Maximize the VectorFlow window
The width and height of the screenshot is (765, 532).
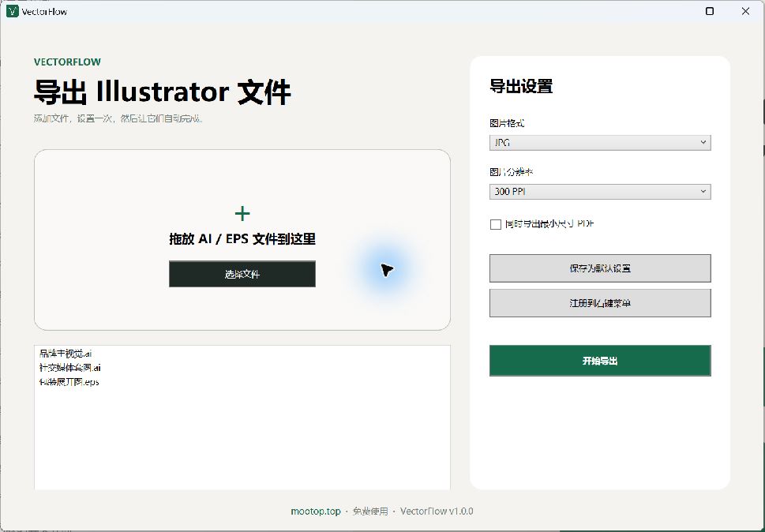tap(710, 11)
